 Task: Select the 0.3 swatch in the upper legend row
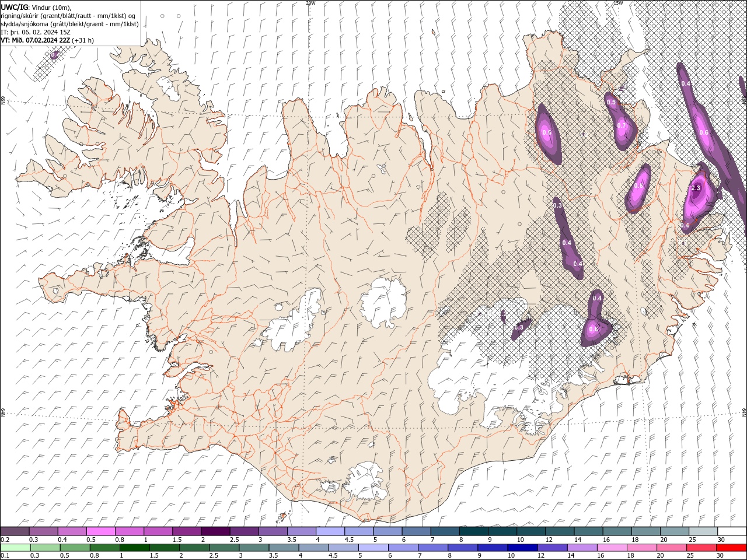[43, 531]
